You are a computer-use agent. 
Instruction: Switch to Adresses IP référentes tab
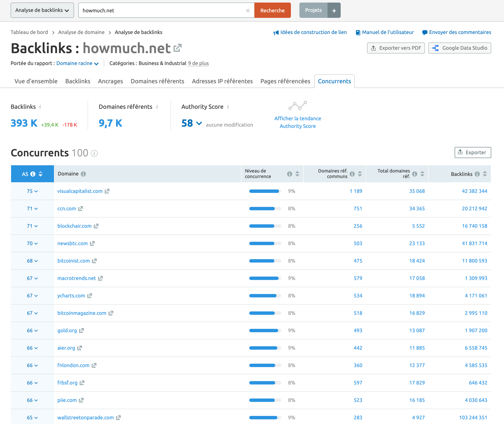[x=222, y=81]
